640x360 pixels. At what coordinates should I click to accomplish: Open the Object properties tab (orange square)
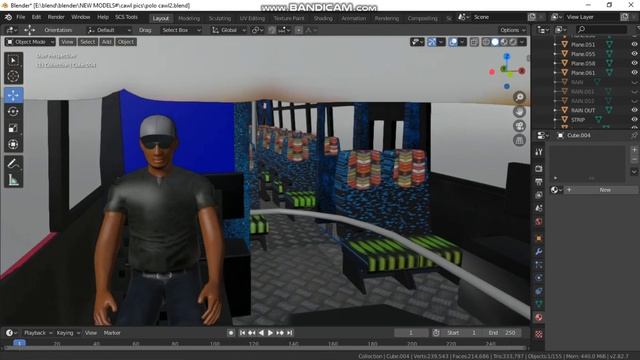coord(539,238)
